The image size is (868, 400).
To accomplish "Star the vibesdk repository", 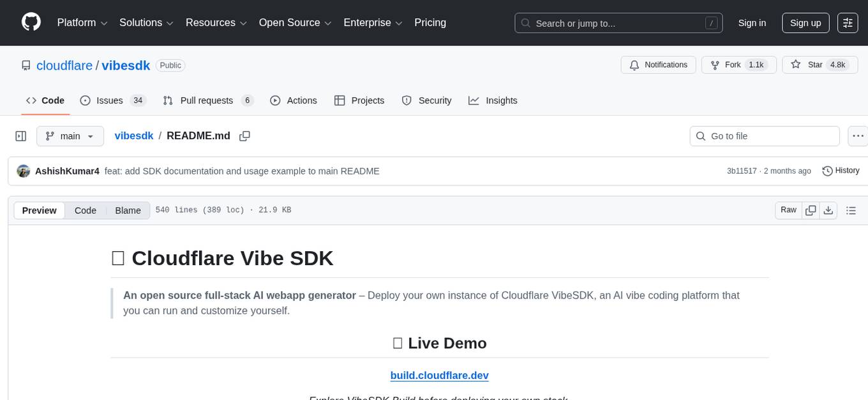I will [819, 65].
